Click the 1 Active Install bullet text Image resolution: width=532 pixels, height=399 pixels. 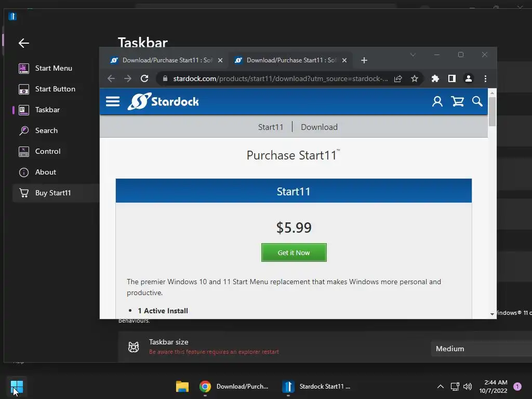coord(163,311)
